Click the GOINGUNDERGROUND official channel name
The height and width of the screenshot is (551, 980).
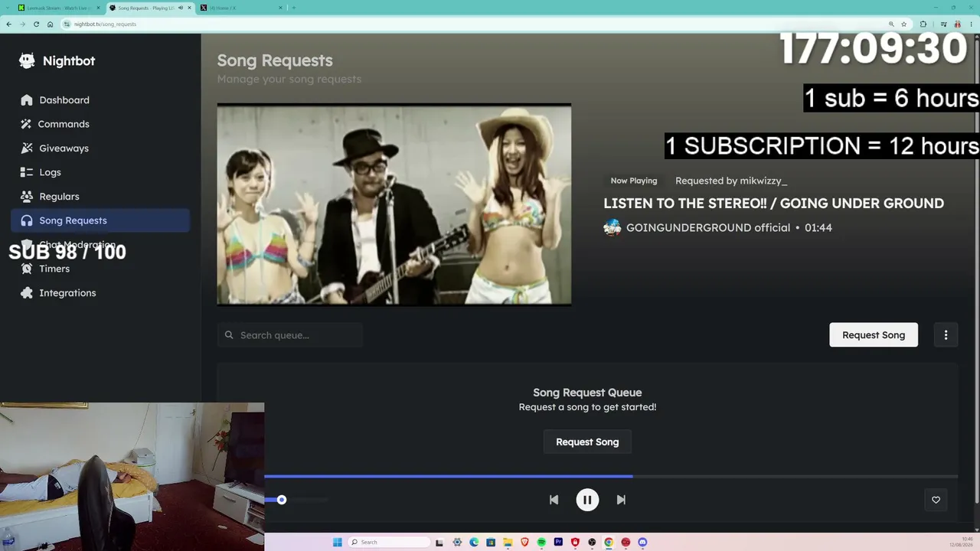(708, 227)
